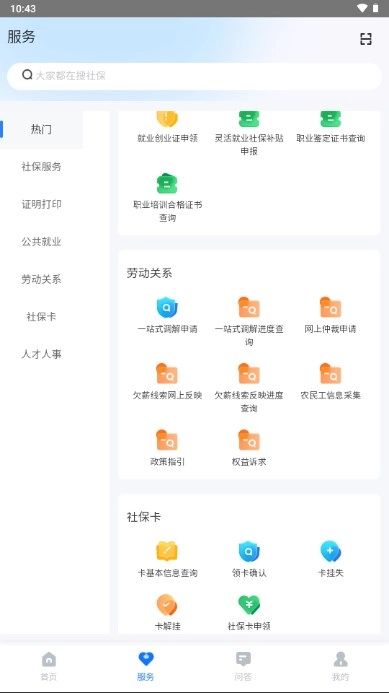
Task: Open 政策指引 folder icon
Action: (x=167, y=440)
